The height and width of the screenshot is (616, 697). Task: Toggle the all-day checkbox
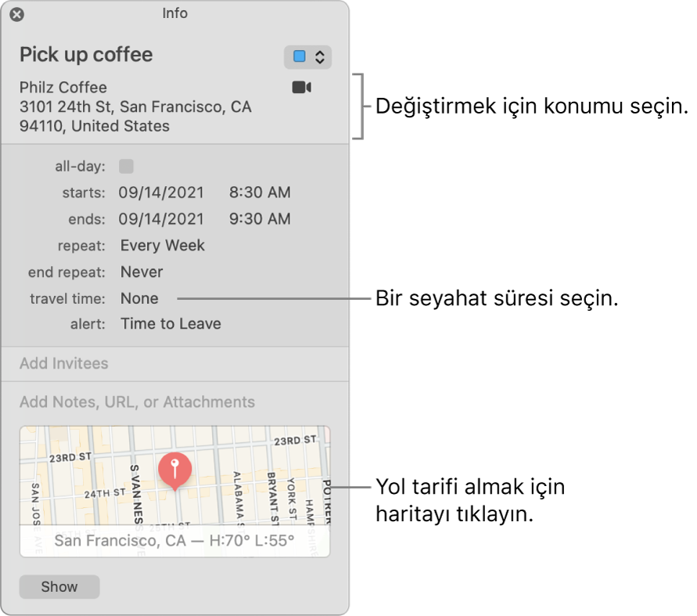[126, 167]
